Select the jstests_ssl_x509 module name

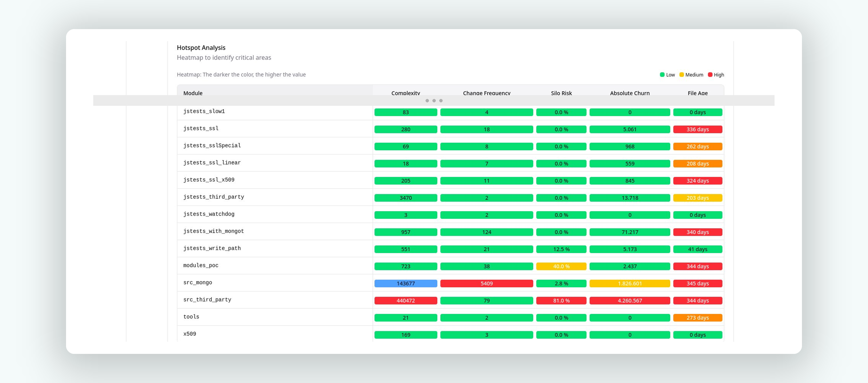pos(209,180)
